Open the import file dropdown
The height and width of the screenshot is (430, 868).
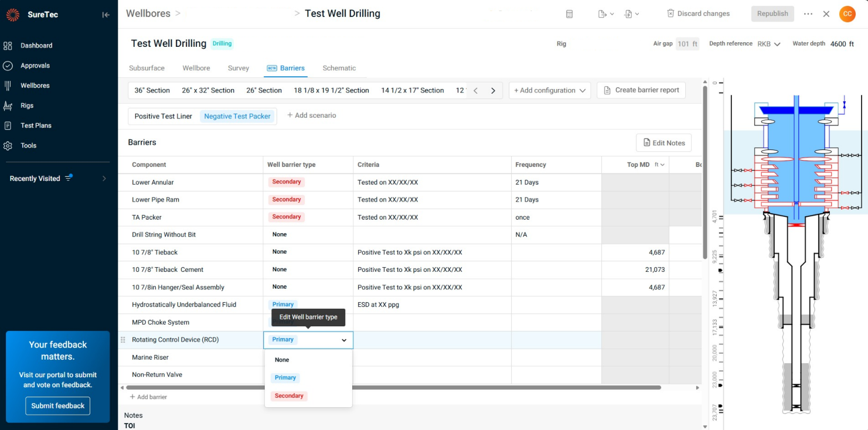point(632,14)
